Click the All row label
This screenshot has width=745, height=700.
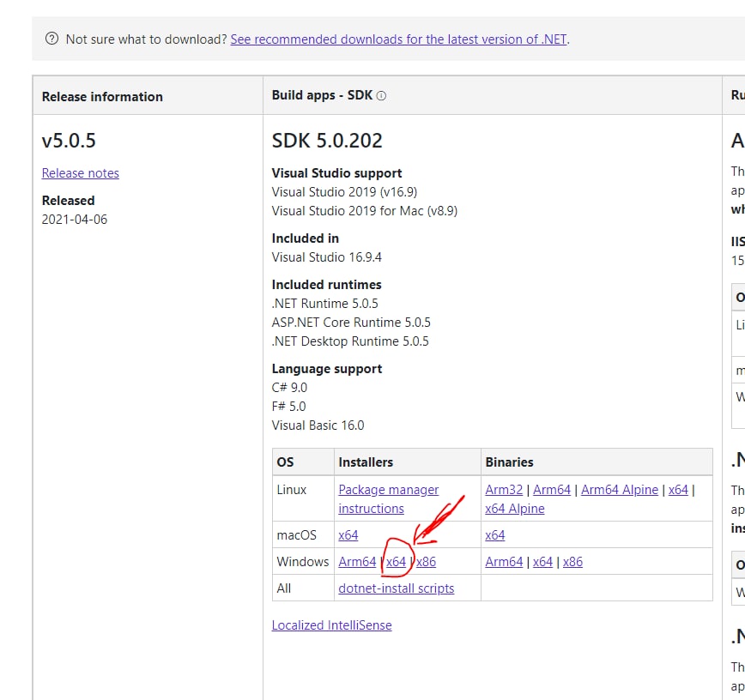pyautogui.click(x=283, y=588)
